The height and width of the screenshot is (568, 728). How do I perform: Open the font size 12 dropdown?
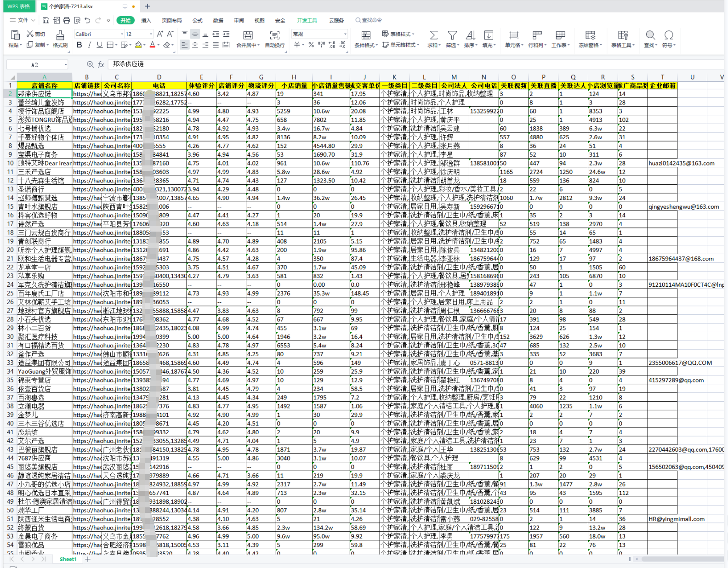pyautogui.click(x=151, y=34)
